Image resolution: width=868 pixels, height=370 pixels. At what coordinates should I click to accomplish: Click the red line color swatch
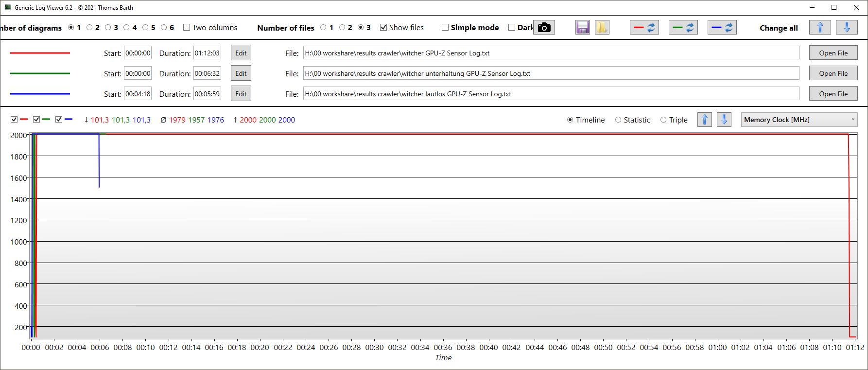pyautogui.click(x=40, y=53)
